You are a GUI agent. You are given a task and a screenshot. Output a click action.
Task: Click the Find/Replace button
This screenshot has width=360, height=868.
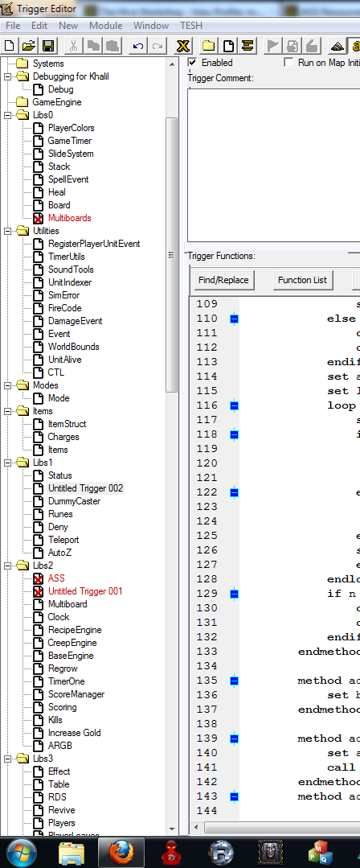click(x=224, y=280)
